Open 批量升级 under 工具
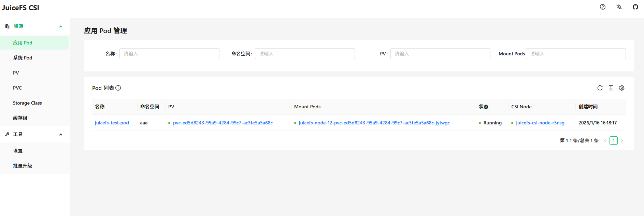The height and width of the screenshot is (216, 644). (x=34, y=166)
